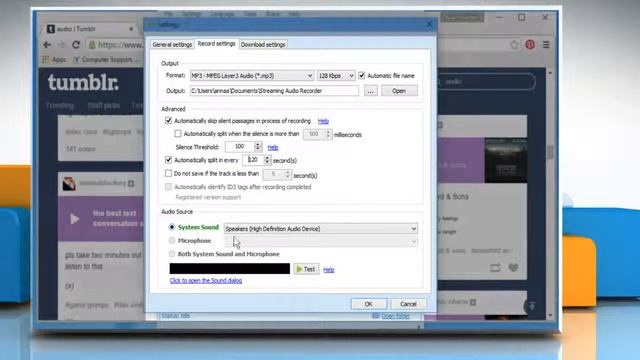Click the audio level meter bar

point(230,269)
